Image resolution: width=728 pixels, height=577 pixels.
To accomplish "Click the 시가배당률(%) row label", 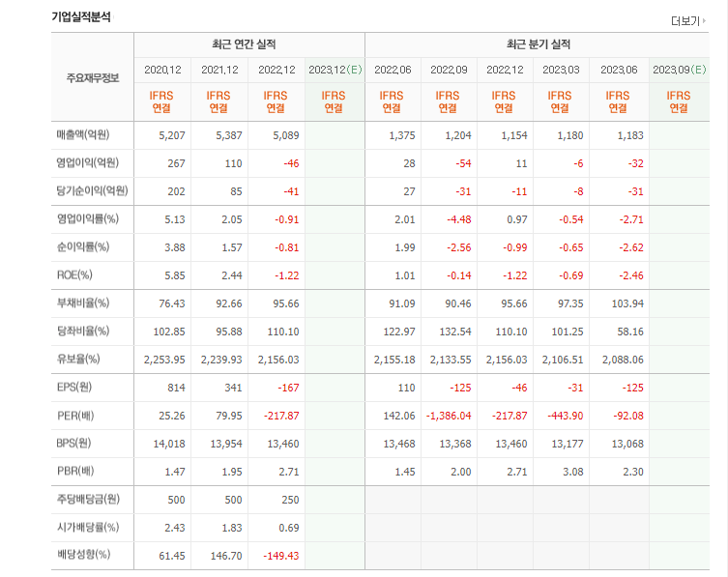I will coord(88,527).
